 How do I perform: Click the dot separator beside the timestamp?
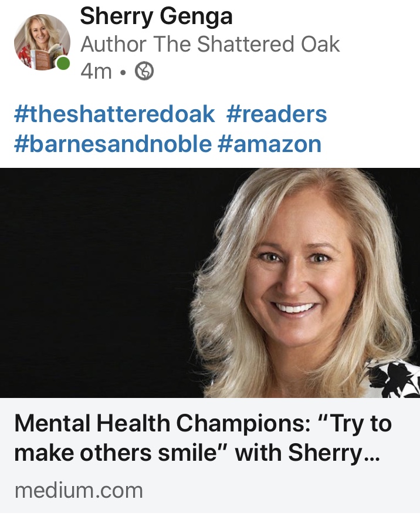tap(123, 72)
